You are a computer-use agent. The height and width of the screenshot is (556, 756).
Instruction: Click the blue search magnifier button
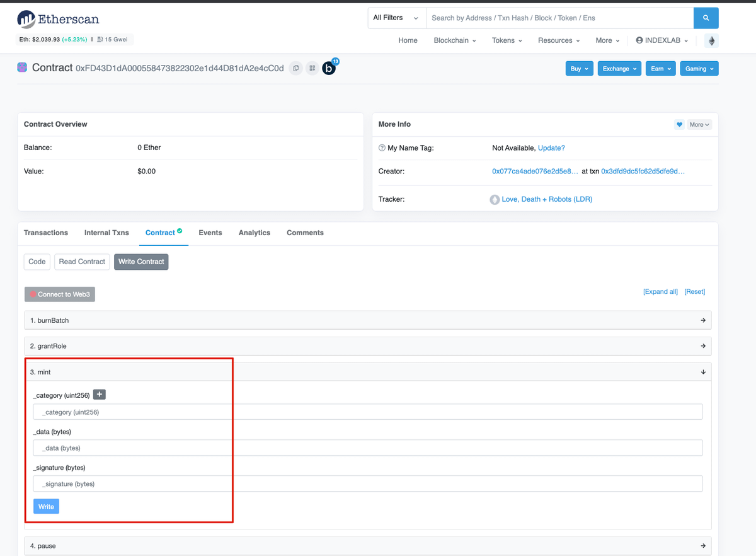[706, 18]
